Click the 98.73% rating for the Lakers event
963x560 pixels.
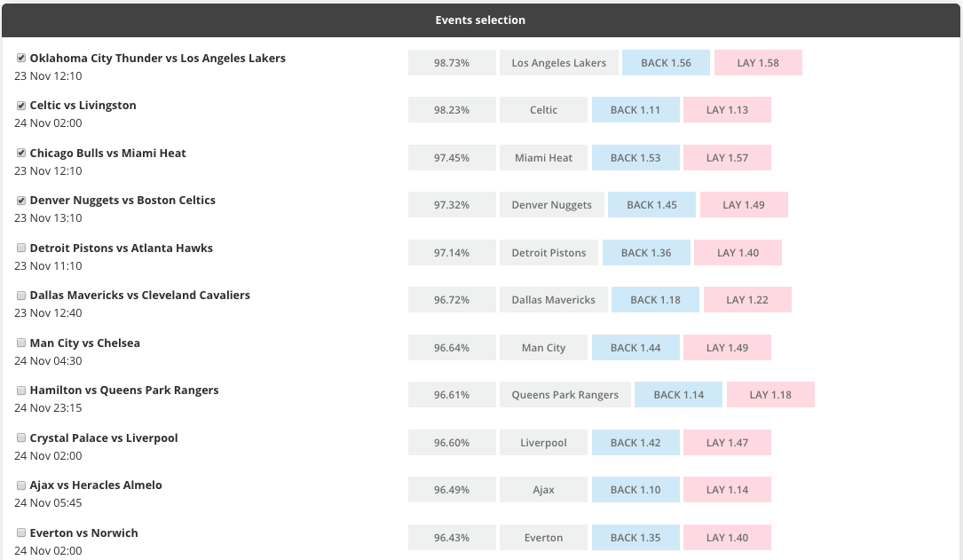452,63
